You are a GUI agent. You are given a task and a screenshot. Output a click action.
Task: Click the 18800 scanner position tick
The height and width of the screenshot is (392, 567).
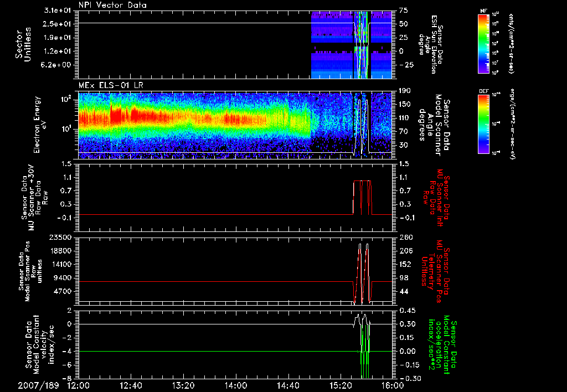pos(60,251)
